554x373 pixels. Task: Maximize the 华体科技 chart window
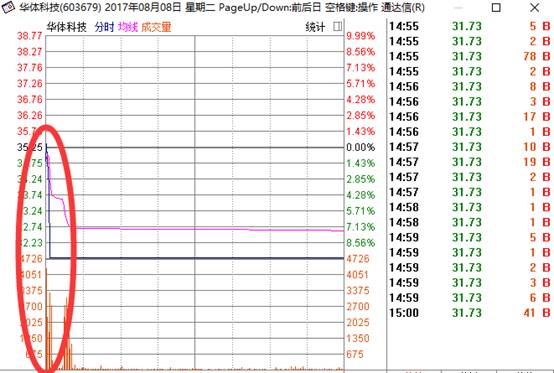496,7
